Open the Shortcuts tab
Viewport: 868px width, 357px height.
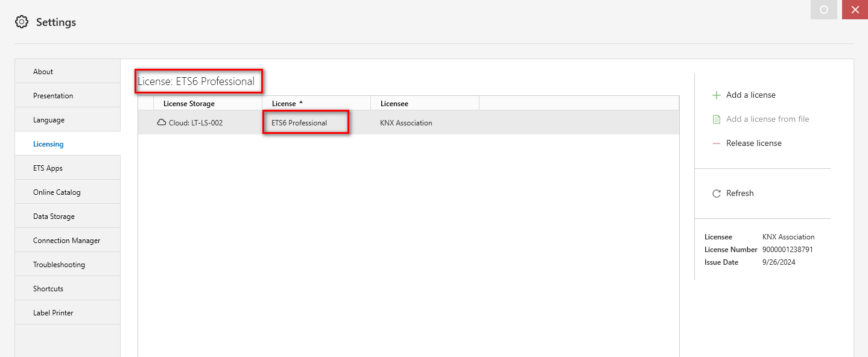point(68,288)
